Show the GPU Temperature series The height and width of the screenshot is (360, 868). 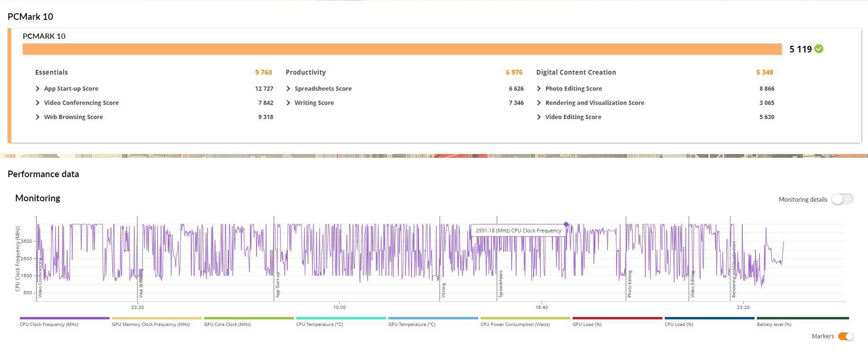pyautogui.click(x=433, y=318)
